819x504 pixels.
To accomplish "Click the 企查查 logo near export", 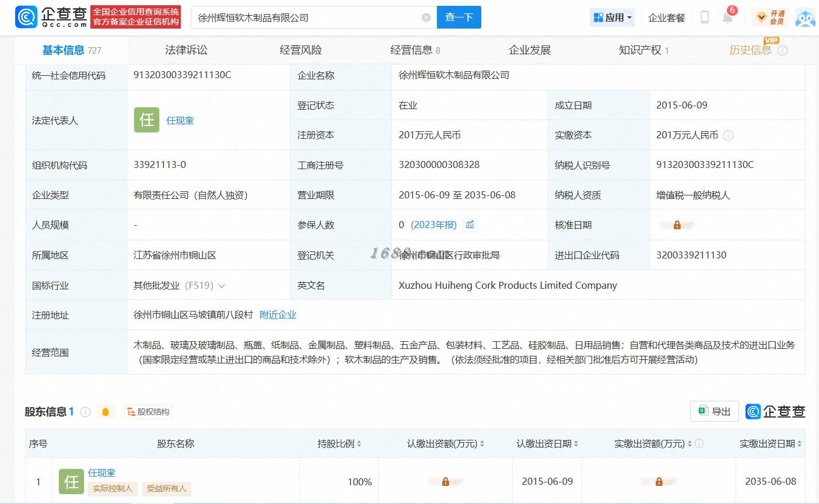I will (775, 411).
